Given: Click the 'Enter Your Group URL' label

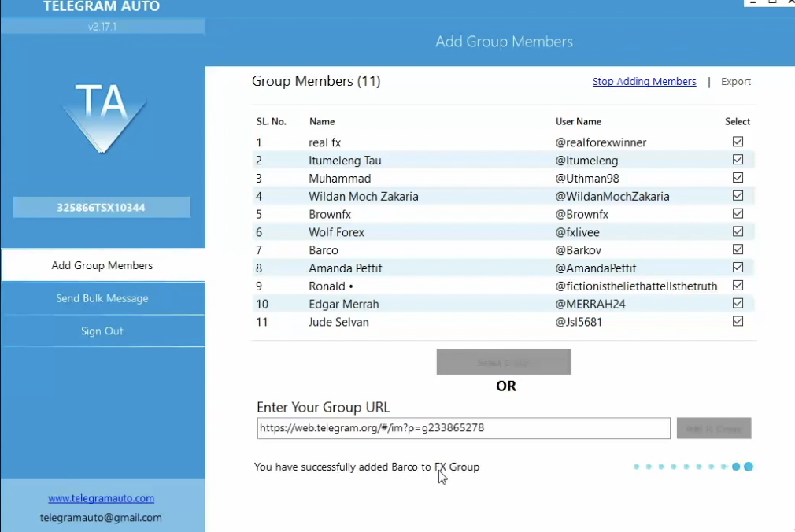Looking at the screenshot, I should [323, 407].
